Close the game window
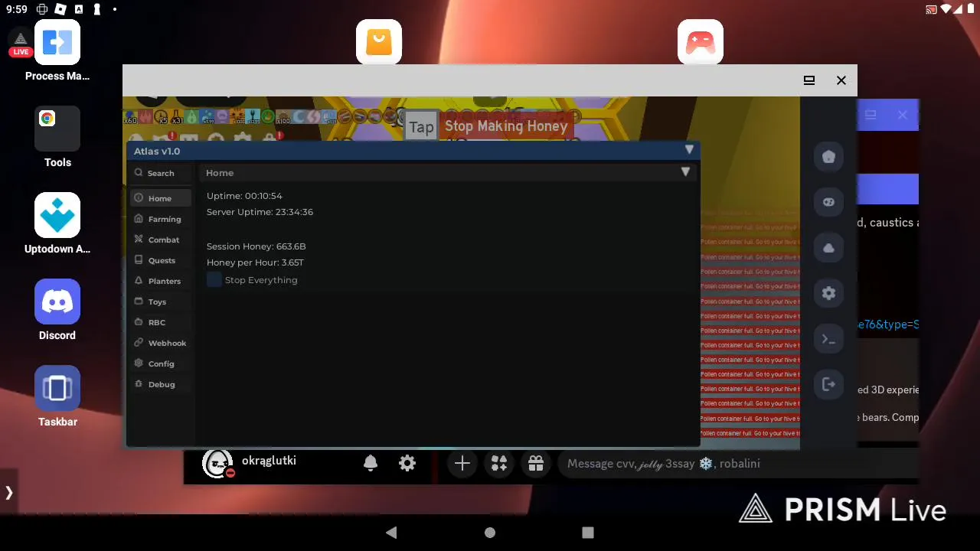980x551 pixels. coord(841,80)
